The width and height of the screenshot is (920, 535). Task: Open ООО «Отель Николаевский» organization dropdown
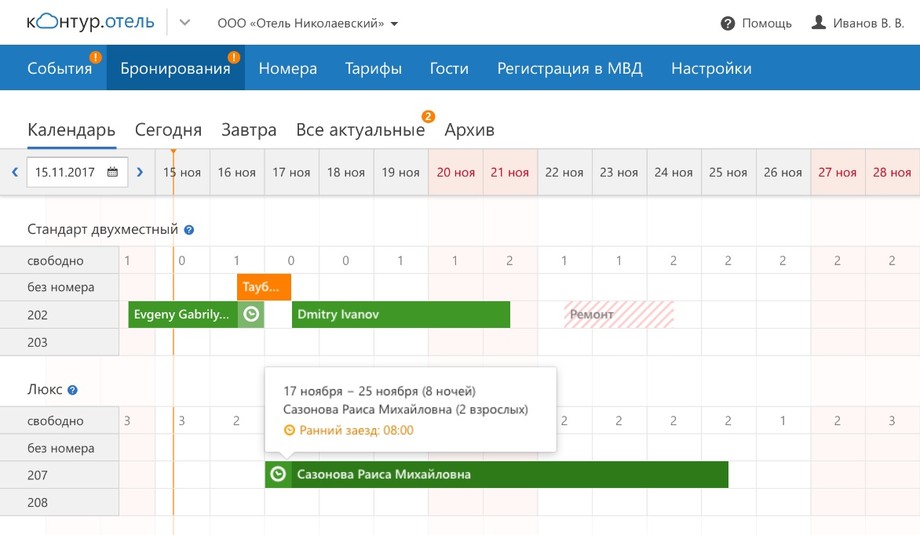pos(307,23)
